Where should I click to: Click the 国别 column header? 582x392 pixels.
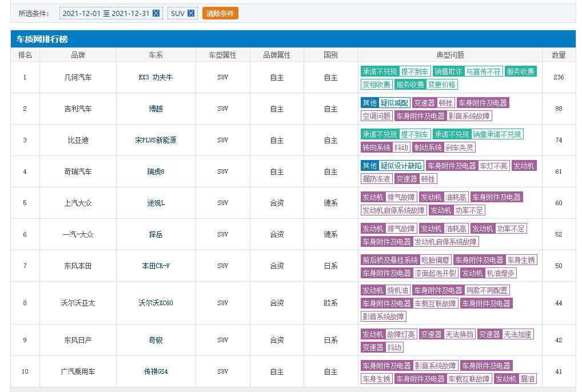tap(330, 55)
